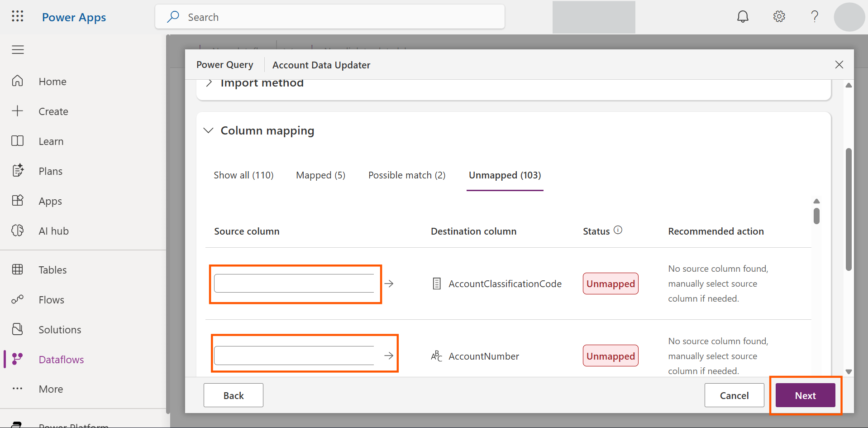
Task: Switch to the Mapped (5) tab
Action: pyautogui.click(x=320, y=175)
